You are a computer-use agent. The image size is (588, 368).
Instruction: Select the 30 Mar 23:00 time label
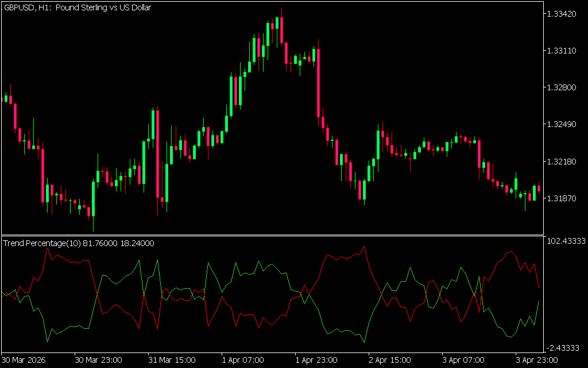(98, 360)
